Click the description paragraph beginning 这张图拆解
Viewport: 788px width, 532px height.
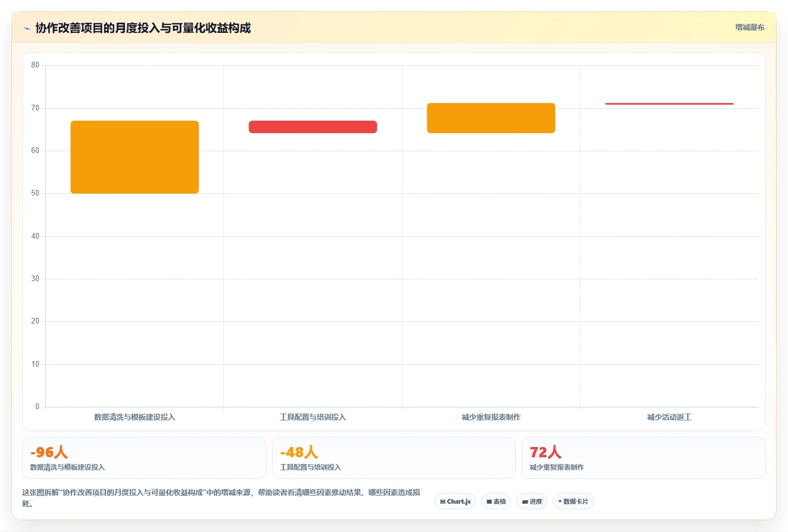pyautogui.click(x=222, y=498)
